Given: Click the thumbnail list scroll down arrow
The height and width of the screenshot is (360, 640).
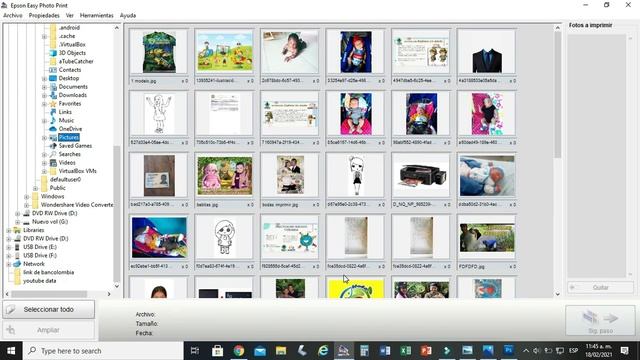Looking at the screenshot, I should click(558, 294).
